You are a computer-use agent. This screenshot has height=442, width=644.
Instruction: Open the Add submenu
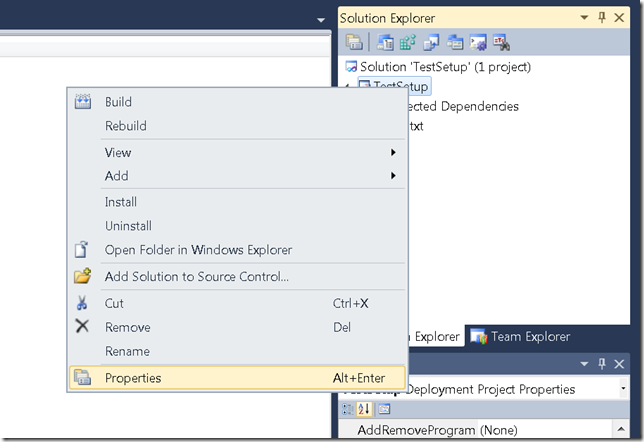click(x=237, y=176)
